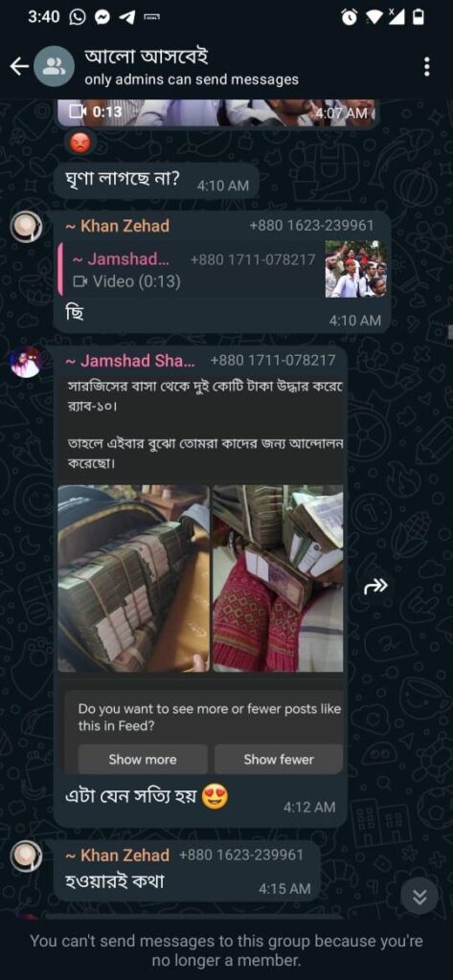The height and width of the screenshot is (980, 453).
Task: Open Khan Zehad's avatar beside quoted video reply
Action: tap(26, 227)
